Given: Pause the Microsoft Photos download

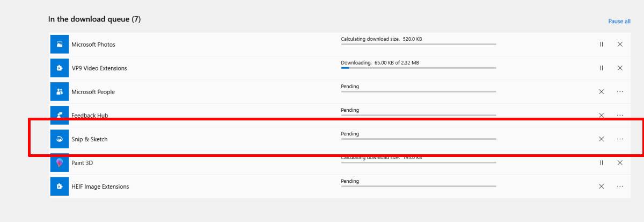Looking at the screenshot, I should (x=601, y=44).
